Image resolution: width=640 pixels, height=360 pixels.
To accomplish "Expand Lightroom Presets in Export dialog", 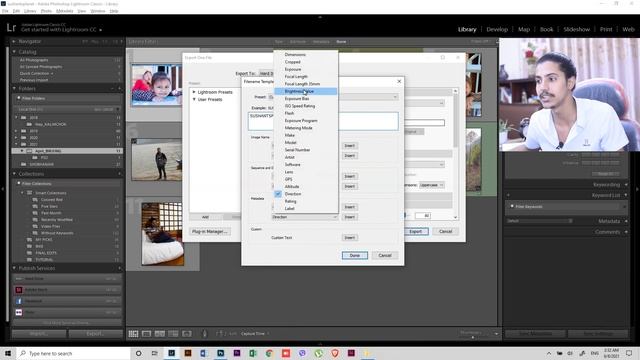I will pyautogui.click(x=194, y=92).
